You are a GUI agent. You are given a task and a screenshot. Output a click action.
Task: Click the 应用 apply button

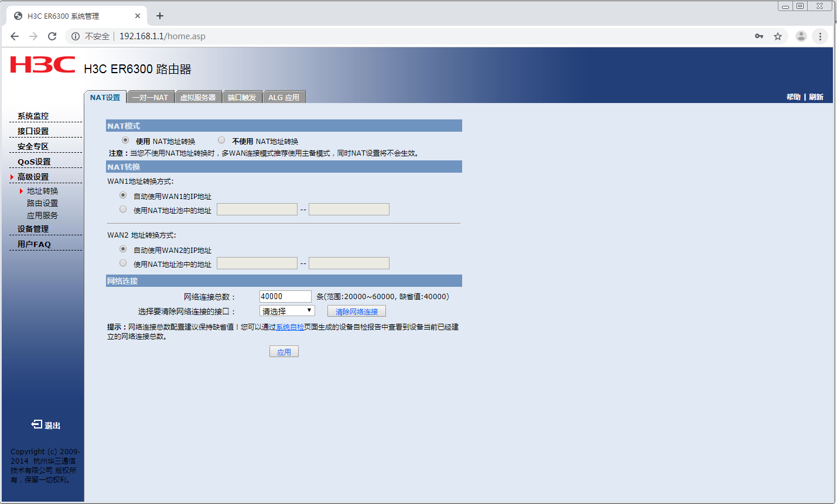284,351
